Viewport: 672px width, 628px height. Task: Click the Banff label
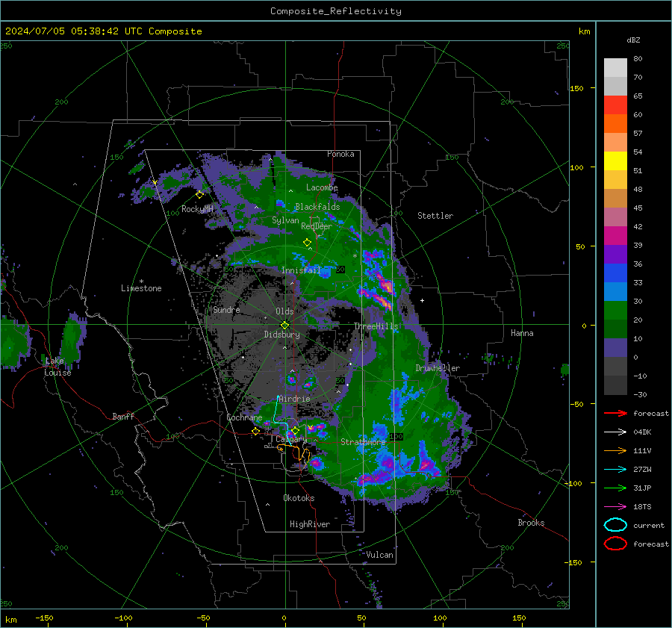(123, 417)
